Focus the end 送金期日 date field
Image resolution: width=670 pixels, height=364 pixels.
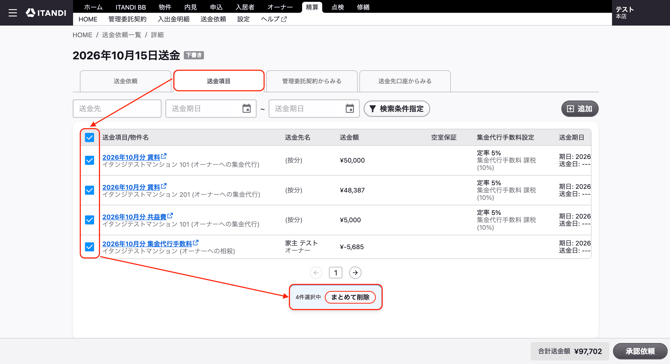(314, 109)
